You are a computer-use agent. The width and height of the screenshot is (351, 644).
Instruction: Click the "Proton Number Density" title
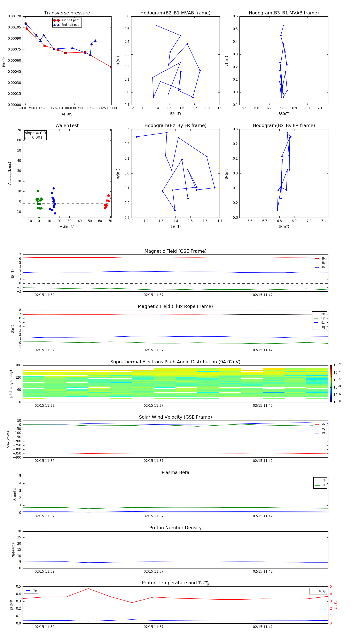point(175,528)
